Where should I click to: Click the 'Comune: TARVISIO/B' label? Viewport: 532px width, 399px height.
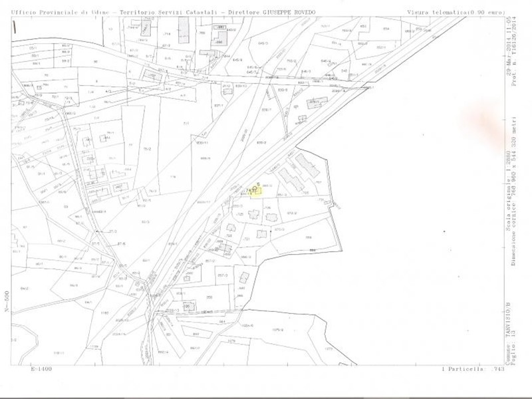pos(508,331)
